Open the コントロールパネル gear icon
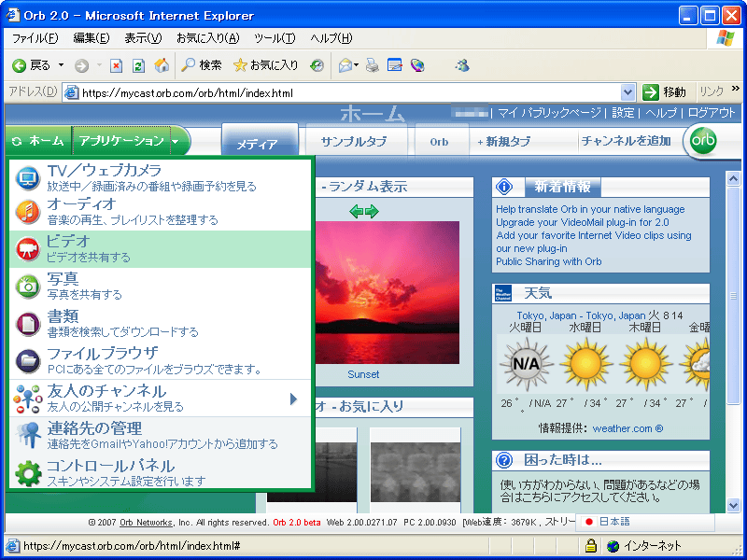Screen dimensions: 747x560 tap(28, 473)
